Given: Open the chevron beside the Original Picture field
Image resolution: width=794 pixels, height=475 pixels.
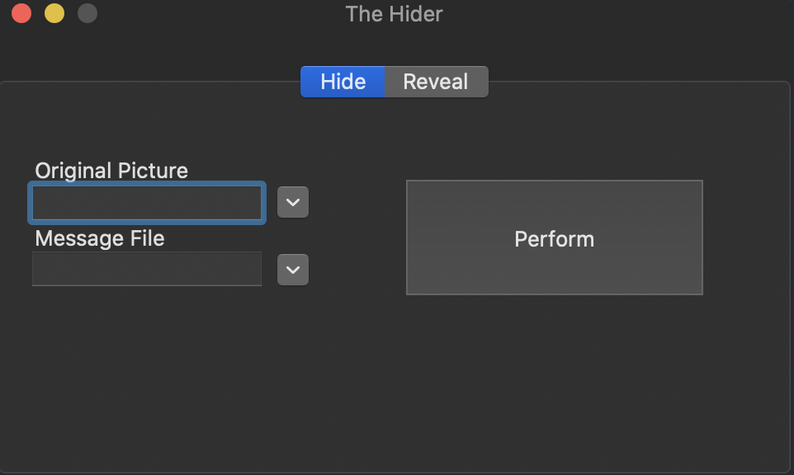Looking at the screenshot, I should (x=292, y=202).
